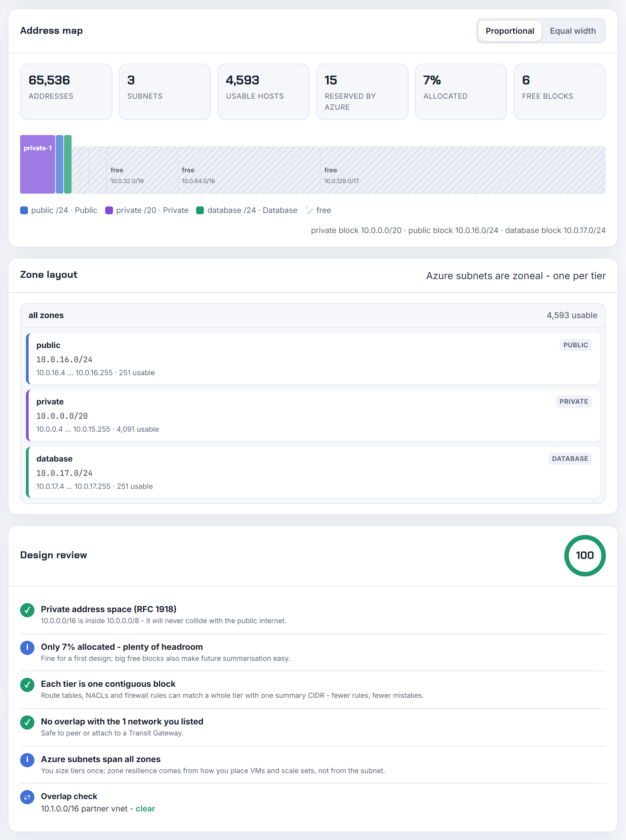Click the purple private /20 legend swatch

pos(109,210)
